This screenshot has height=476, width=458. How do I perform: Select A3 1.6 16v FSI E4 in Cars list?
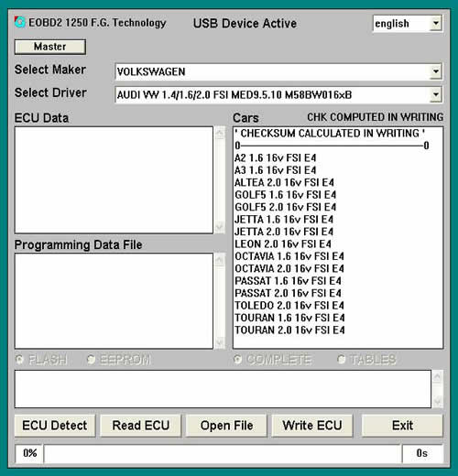pos(276,170)
